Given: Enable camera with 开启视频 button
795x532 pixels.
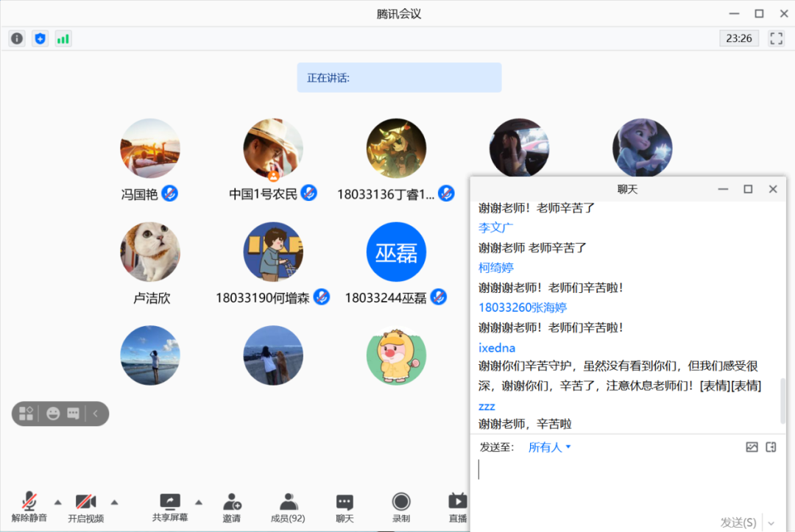Looking at the screenshot, I should 85,508.
